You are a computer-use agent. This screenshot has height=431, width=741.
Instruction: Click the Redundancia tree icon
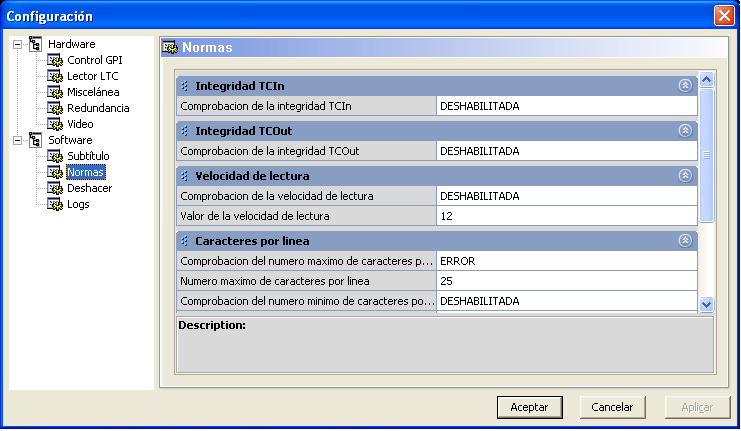click(55, 108)
